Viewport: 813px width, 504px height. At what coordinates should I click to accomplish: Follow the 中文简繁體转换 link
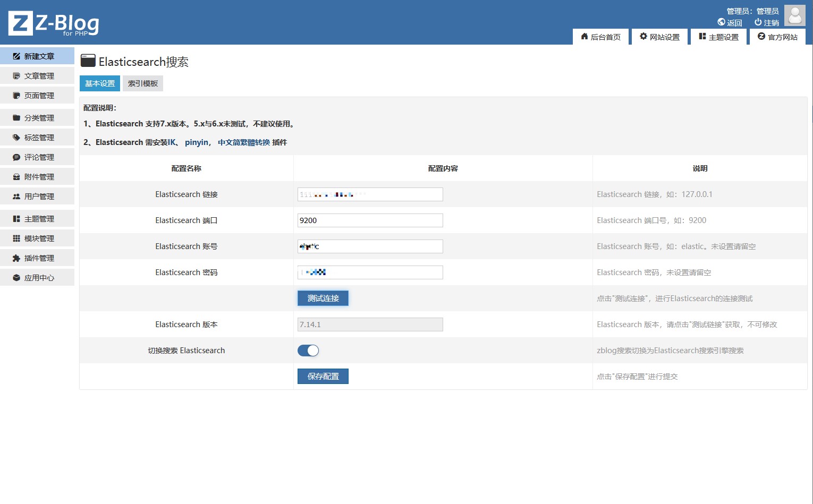tap(244, 142)
